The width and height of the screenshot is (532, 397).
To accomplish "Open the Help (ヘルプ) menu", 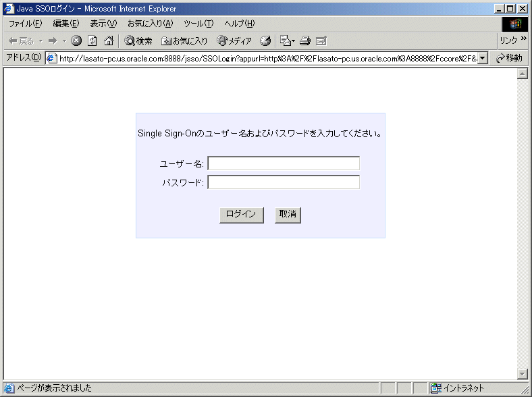I will 239,24.
